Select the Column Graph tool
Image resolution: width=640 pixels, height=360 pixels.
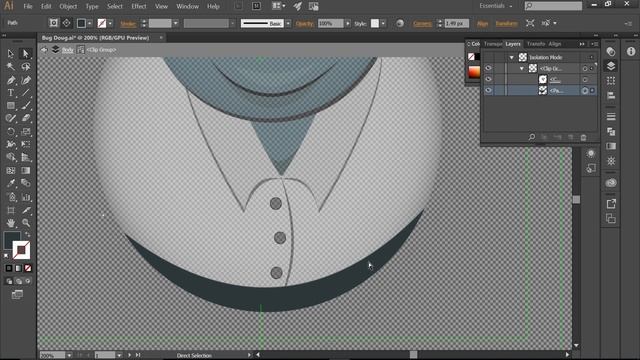coord(26,197)
